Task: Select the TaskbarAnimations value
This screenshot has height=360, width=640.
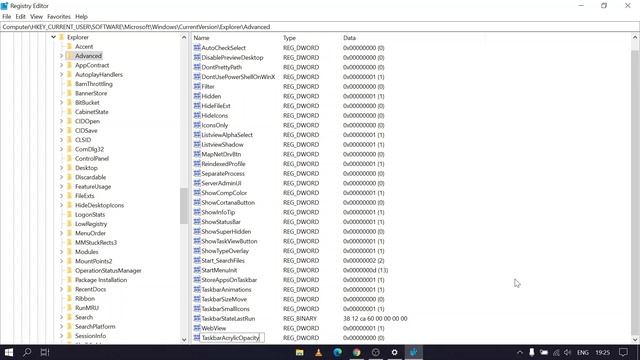Action: pyautogui.click(x=226, y=289)
